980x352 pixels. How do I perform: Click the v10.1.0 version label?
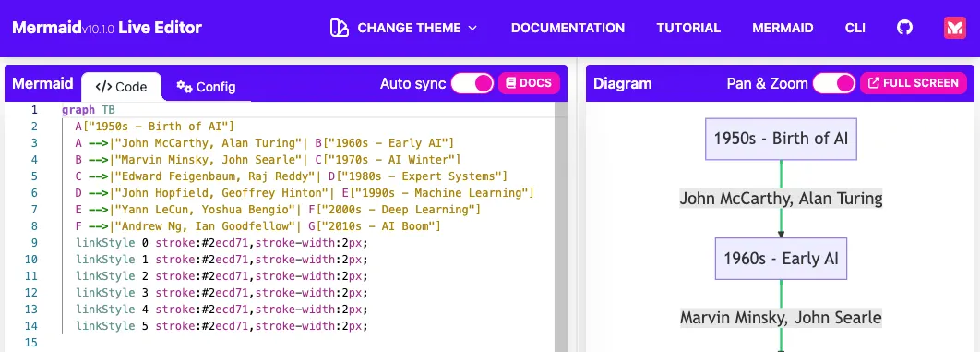pyautogui.click(x=98, y=30)
